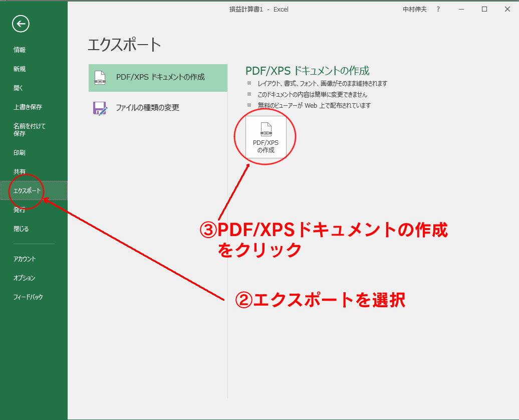Click the title 損益計算書1 - Excel
This screenshot has height=420, width=519.
coord(259,10)
